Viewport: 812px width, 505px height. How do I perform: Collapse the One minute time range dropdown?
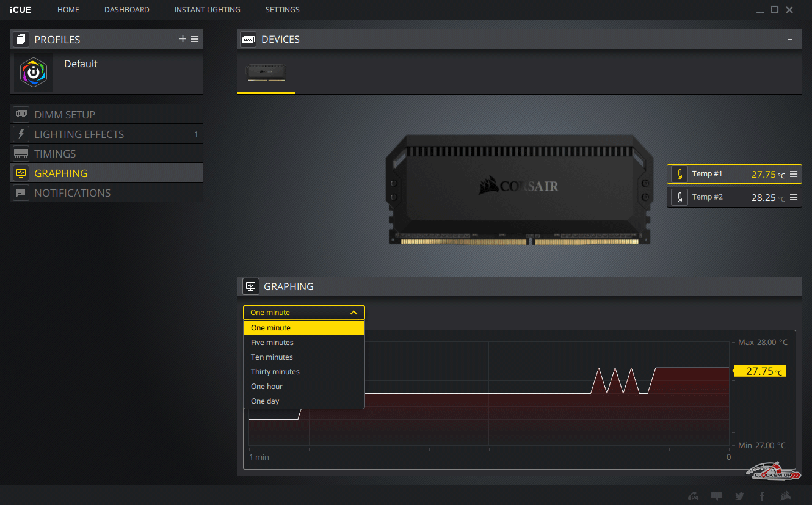304,313
